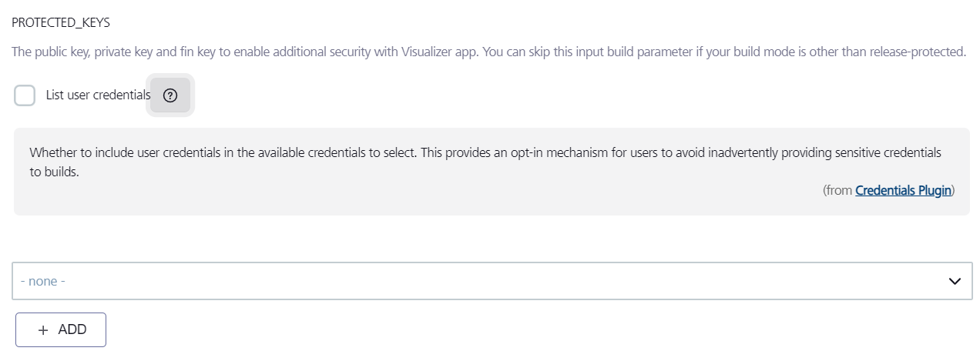Open the "- none -" credentials dropdown
The width and height of the screenshot is (980, 351).
[492, 281]
